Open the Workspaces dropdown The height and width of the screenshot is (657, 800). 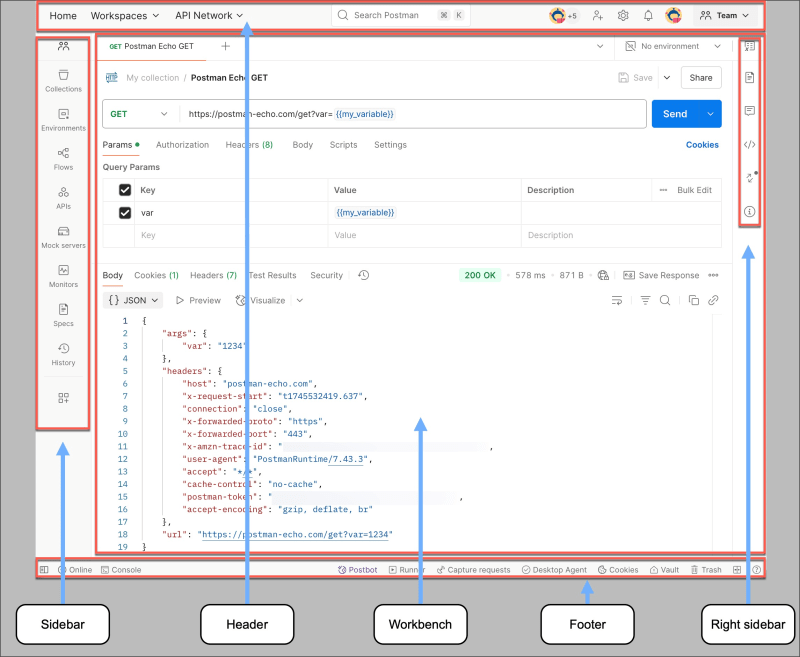(x=125, y=16)
